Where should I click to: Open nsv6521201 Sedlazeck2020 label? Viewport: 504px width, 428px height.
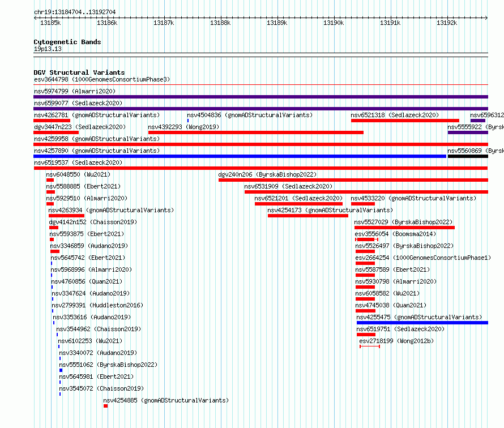298,198
